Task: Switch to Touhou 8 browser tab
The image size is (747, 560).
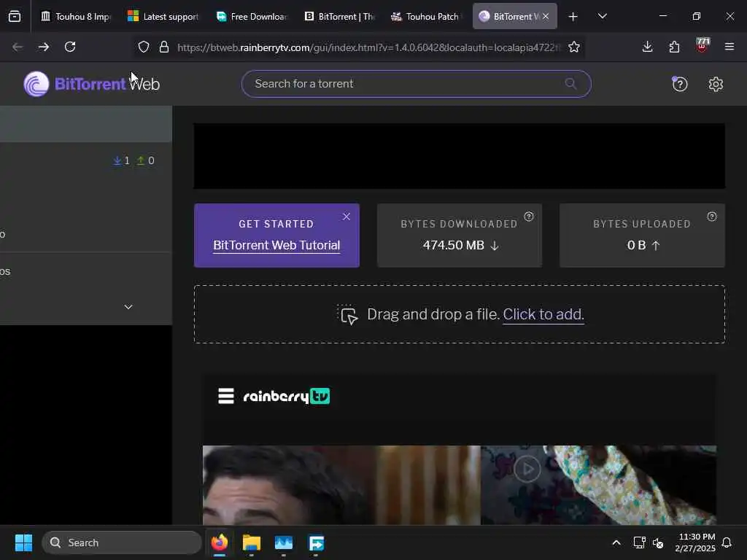Action: [75, 17]
